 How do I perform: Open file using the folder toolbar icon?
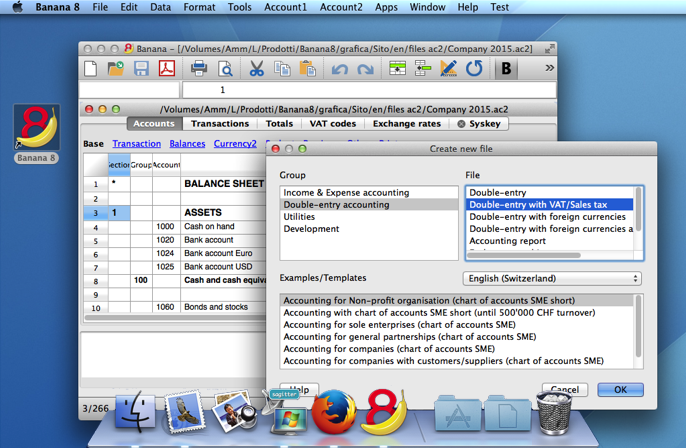(116, 69)
